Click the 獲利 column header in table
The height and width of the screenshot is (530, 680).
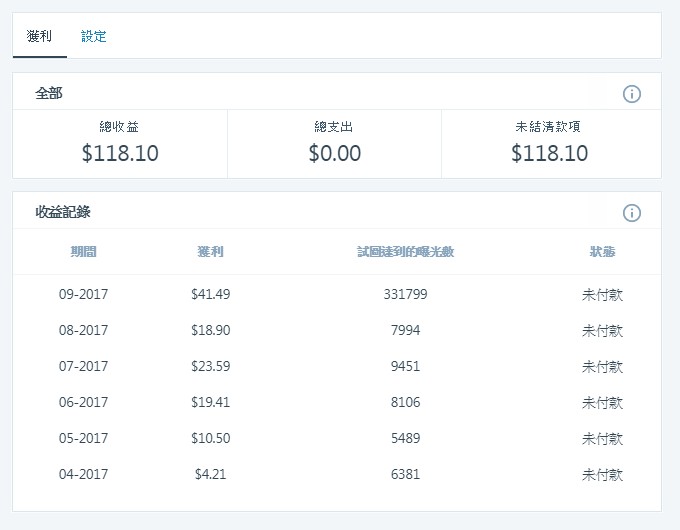pyautogui.click(x=211, y=252)
